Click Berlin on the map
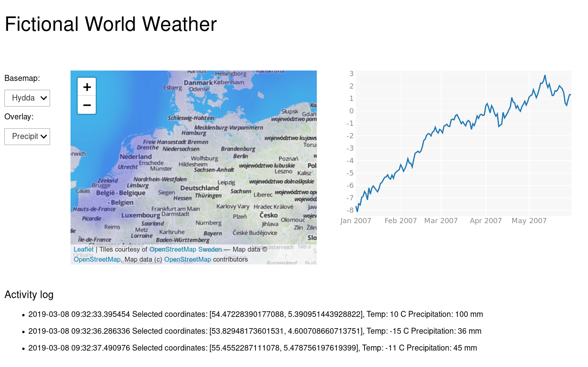This screenshot has height=367, width=588. 240,156
